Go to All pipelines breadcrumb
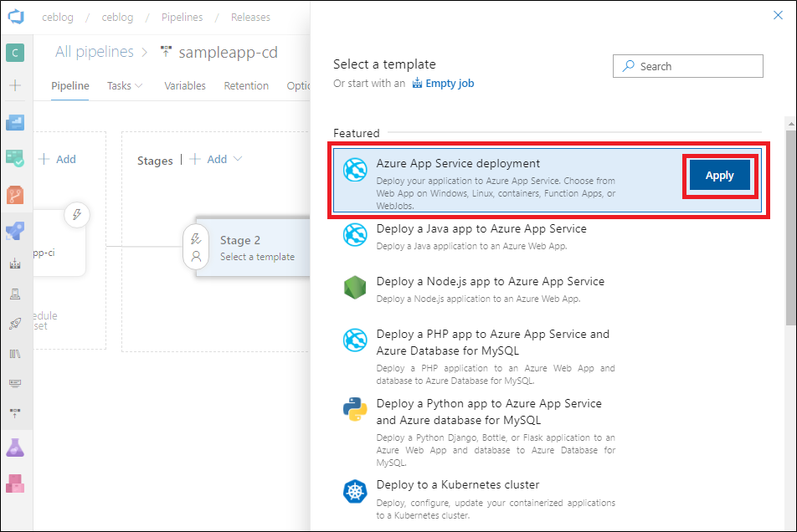Screen dimensions: 797x532 click(94, 52)
